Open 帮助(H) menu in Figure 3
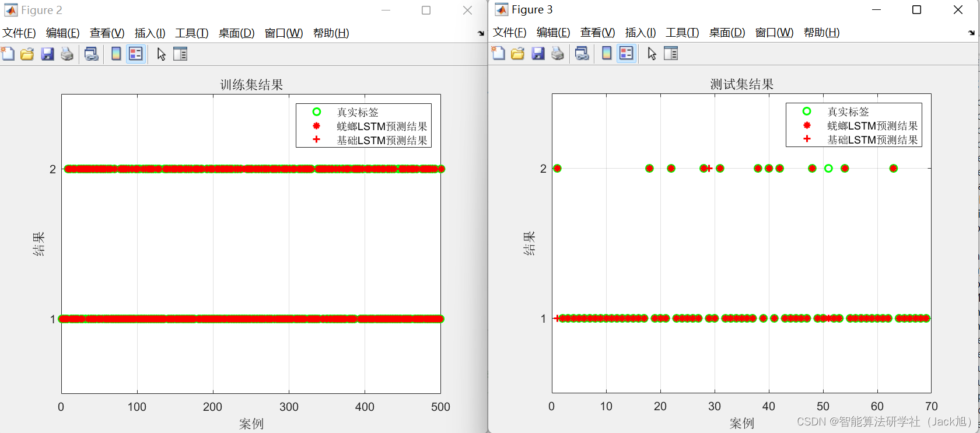 point(822,33)
